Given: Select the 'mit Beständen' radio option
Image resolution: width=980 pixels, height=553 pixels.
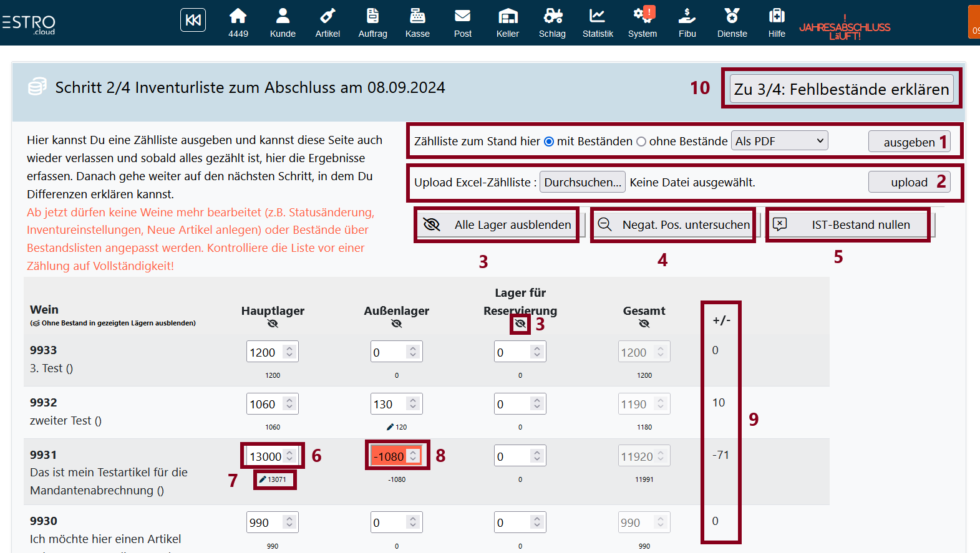Looking at the screenshot, I should tap(549, 142).
